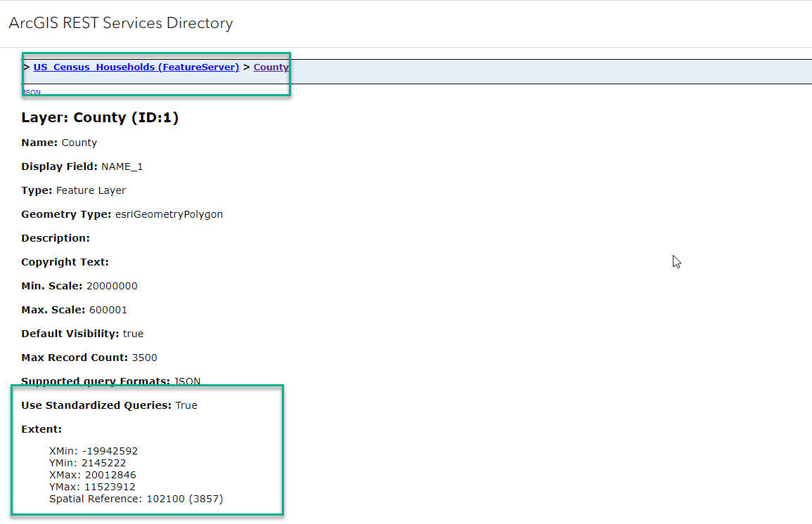This screenshot has width=812, height=524.
Task: Click the Copyright Text label
Action: click(65, 261)
